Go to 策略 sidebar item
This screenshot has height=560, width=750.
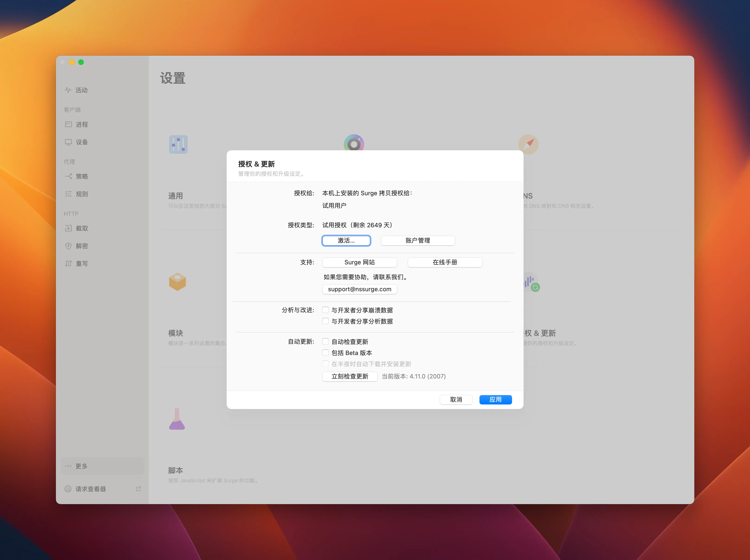(x=102, y=176)
